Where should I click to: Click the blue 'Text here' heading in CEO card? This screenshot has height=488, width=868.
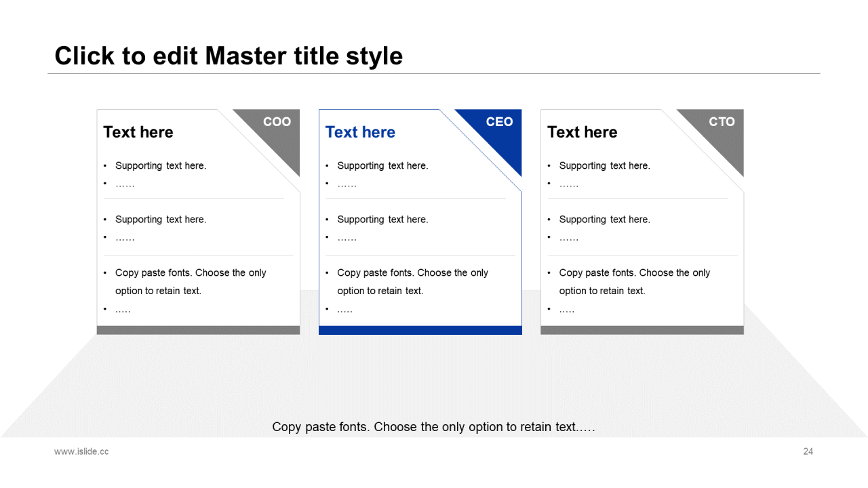pyautogui.click(x=360, y=132)
